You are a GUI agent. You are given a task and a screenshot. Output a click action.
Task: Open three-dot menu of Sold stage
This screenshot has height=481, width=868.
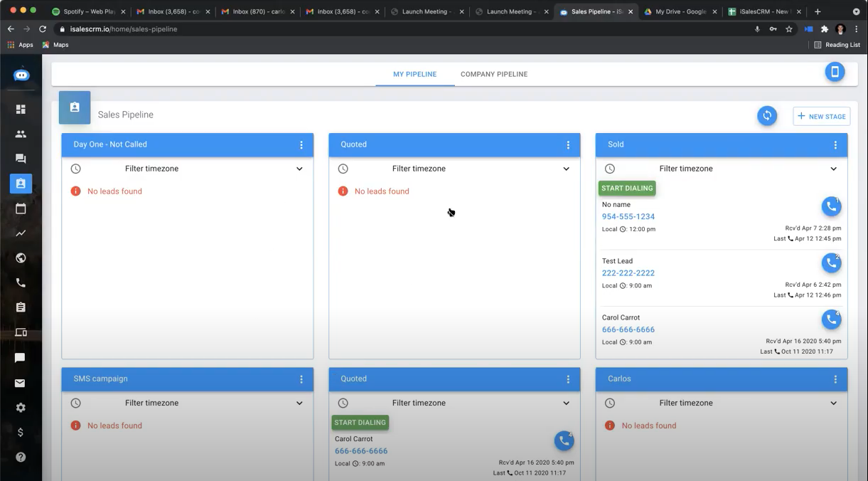coord(835,144)
